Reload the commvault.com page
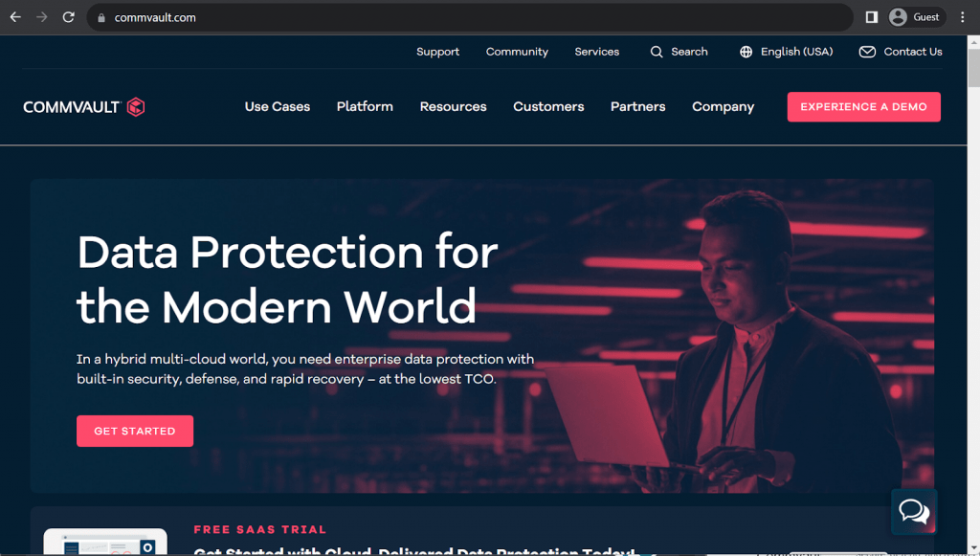Image resolution: width=980 pixels, height=556 pixels. [69, 17]
